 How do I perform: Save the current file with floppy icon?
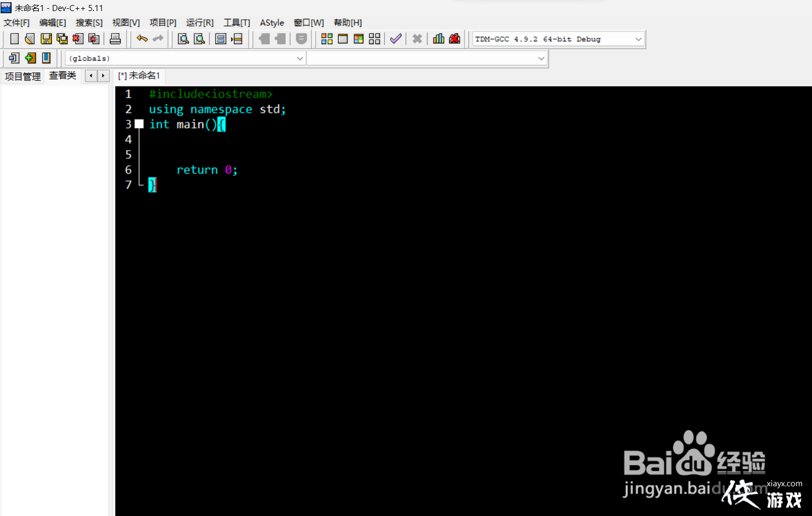46,39
